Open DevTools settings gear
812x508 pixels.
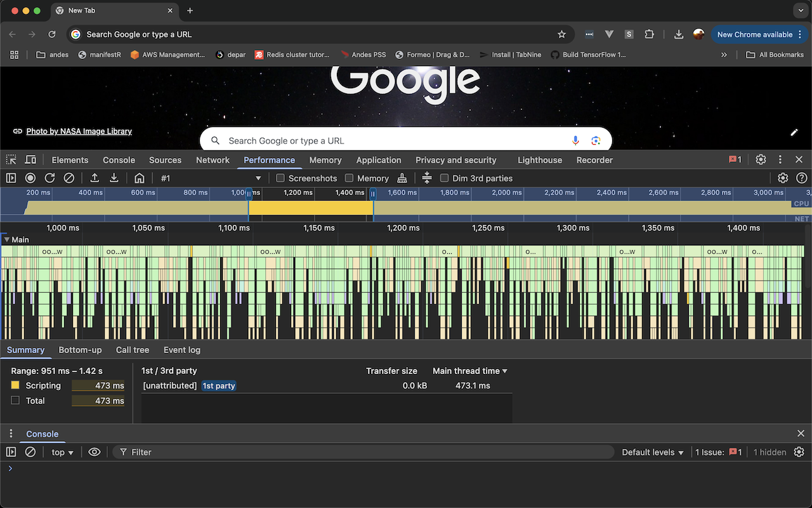pos(761,160)
